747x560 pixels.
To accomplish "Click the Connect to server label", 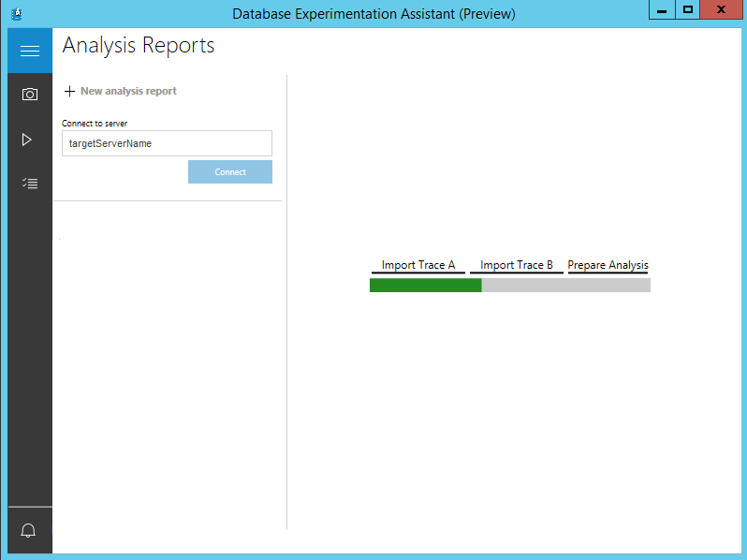I will (95, 124).
